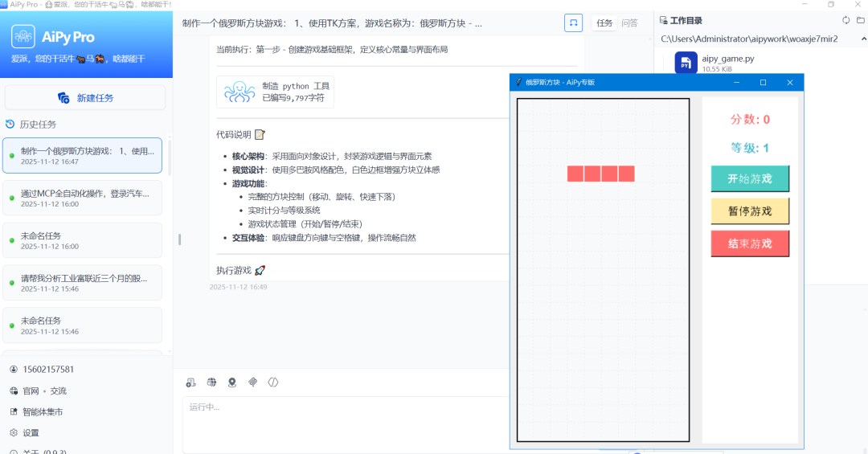The height and width of the screenshot is (454, 868).
Task: Click the 代码说明 heading
Action: pyautogui.click(x=234, y=134)
